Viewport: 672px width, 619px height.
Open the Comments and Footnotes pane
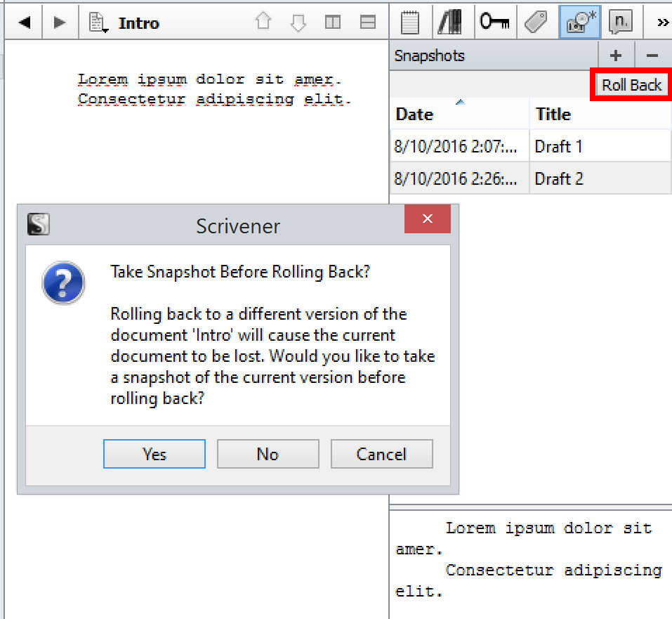[620, 22]
